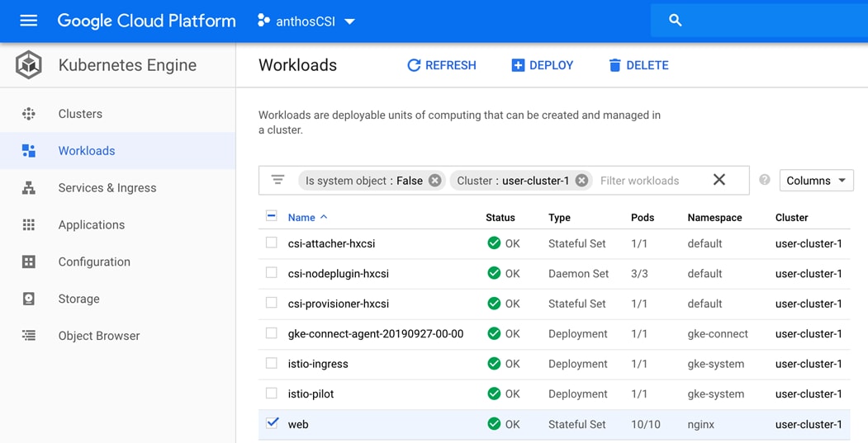Open Clusters in the sidebar
Image resolution: width=868 pixels, height=443 pixels.
[117, 114]
